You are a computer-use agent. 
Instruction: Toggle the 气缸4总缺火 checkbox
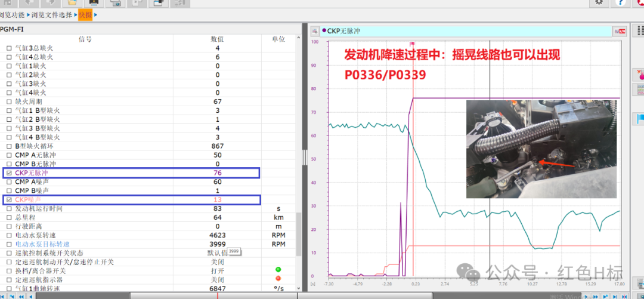click(x=9, y=57)
